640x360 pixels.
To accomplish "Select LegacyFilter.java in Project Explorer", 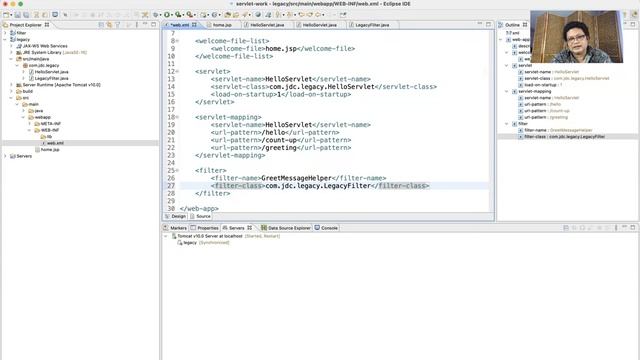I will click(x=51, y=78).
